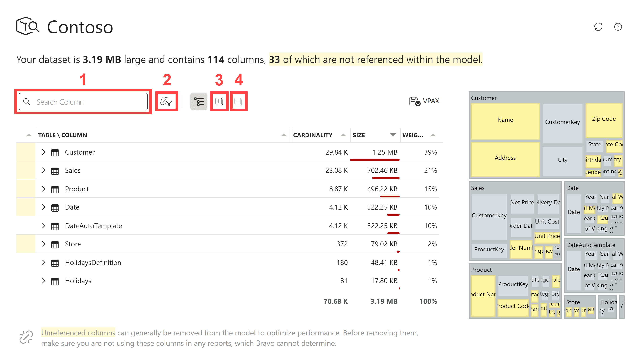Image resolution: width=644 pixels, height=358 pixels.
Task: Expand the Customer table row
Action: [x=44, y=152]
